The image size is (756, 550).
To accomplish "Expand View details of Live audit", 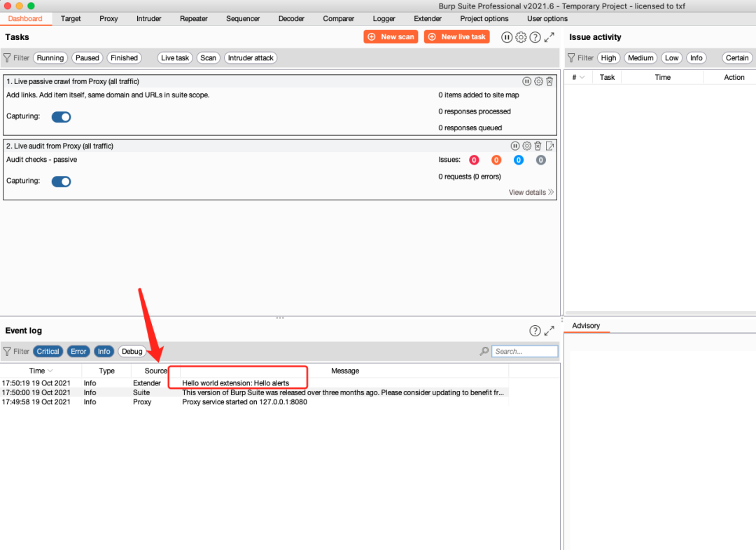I will [531, 193].
